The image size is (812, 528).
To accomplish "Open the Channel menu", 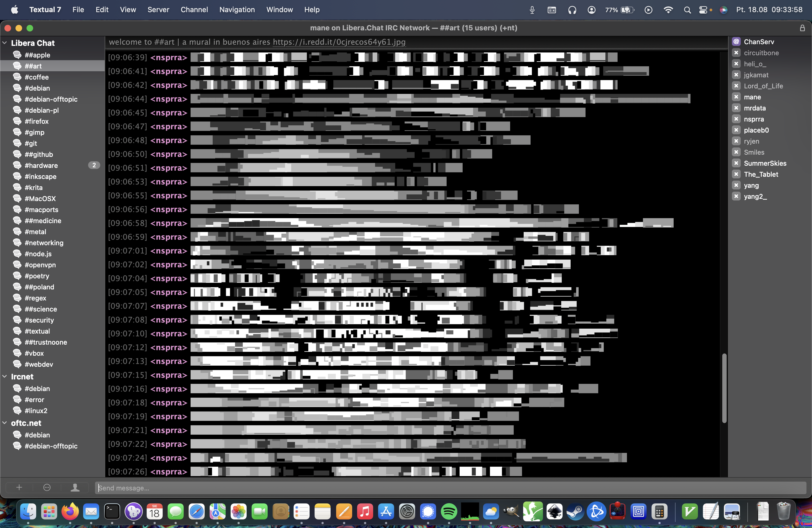I will pyautogui.click(x=194, y=10).
